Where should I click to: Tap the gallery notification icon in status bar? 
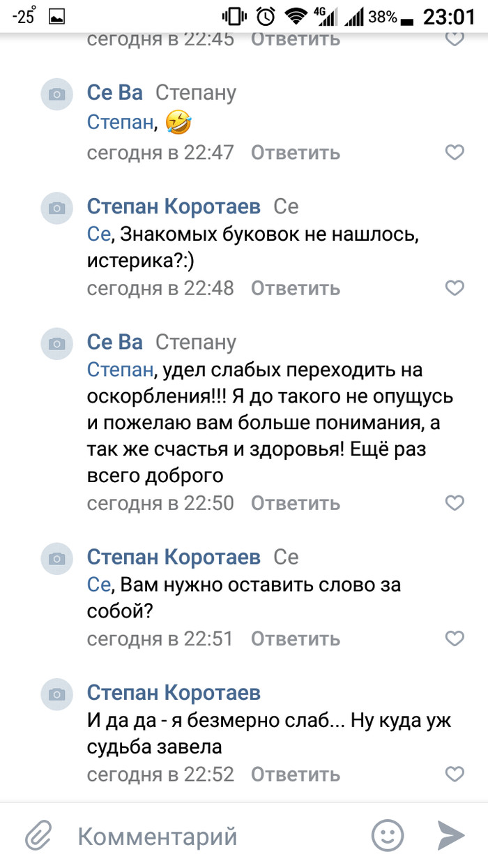tap(58, 16)
